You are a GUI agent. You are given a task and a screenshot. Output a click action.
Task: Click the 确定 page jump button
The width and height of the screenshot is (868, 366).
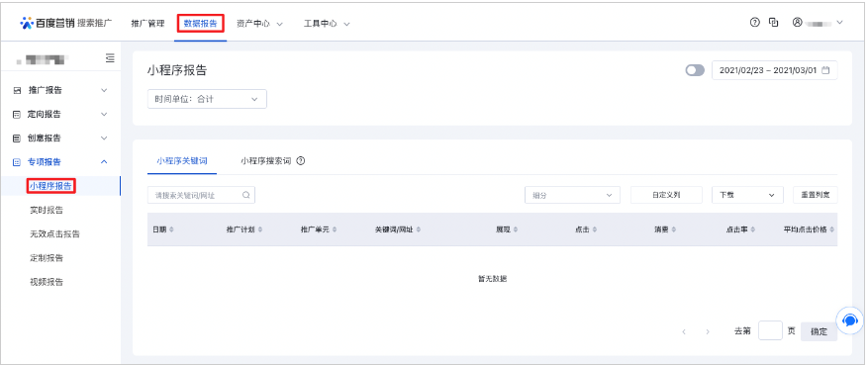819,331
